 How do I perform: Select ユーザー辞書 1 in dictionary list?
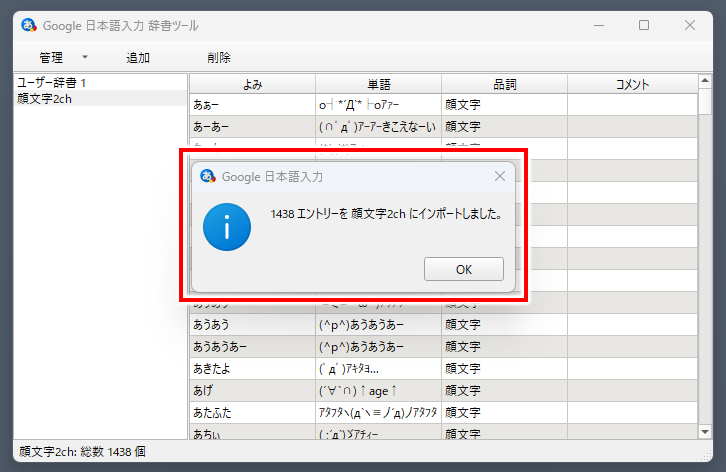coord(100,82)
